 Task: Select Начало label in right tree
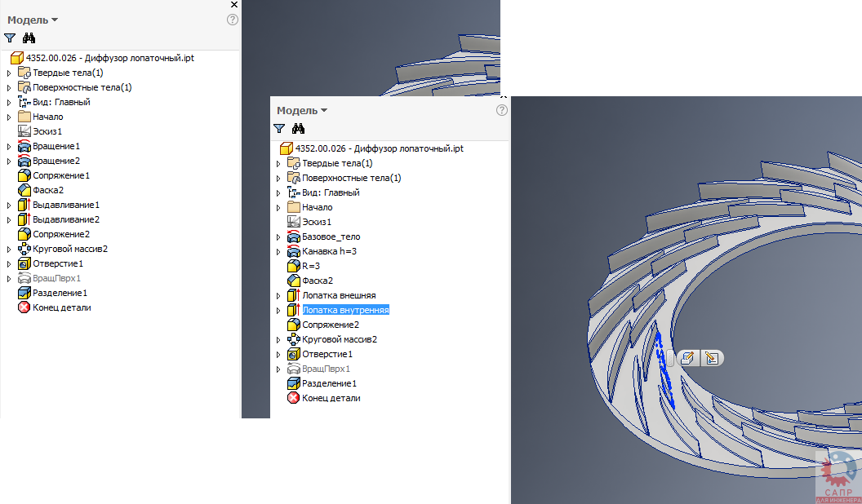(318, 207)
